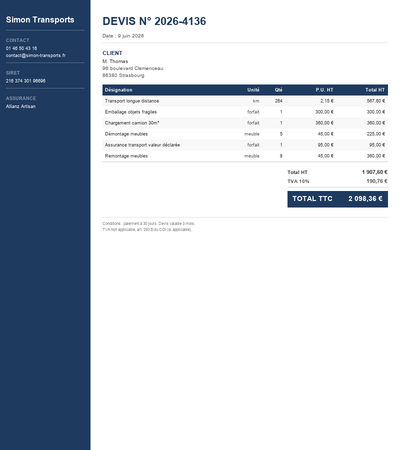The image size is (400, 450).
Task: Select the total of Chargement camion row
Action: (x=376, y=123)
